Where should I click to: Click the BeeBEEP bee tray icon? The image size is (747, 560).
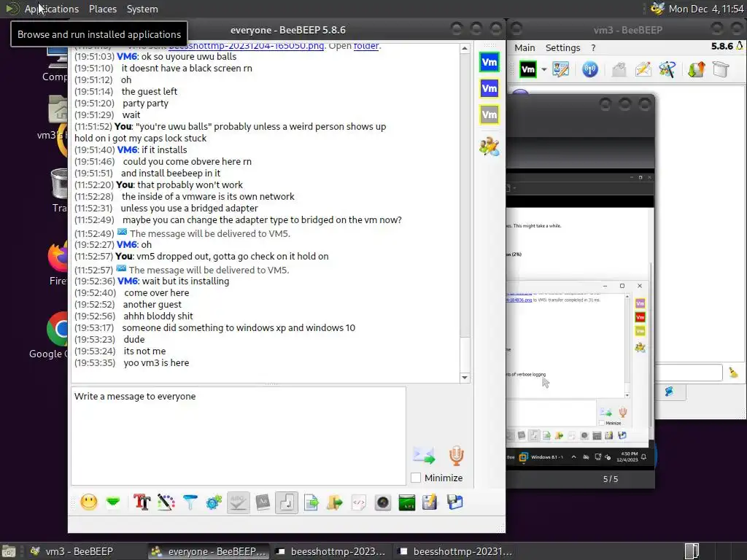(657, 9)
